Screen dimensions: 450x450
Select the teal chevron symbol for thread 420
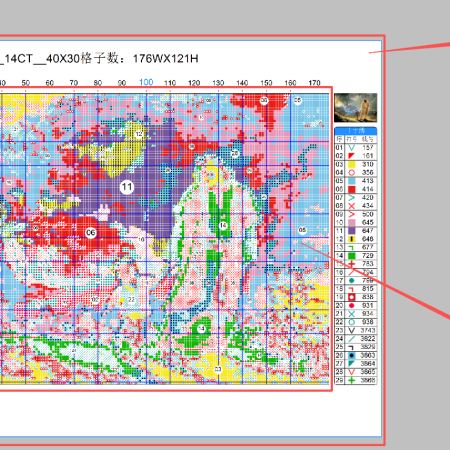coord(351,198)
